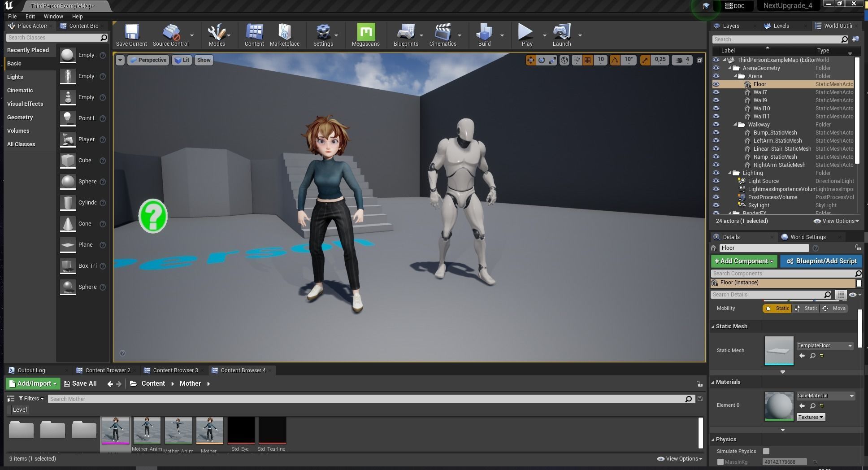Click the Cone actor icon in the Basic list
Viewport: 868px width, 470px height.
click(x=68, y=224)
